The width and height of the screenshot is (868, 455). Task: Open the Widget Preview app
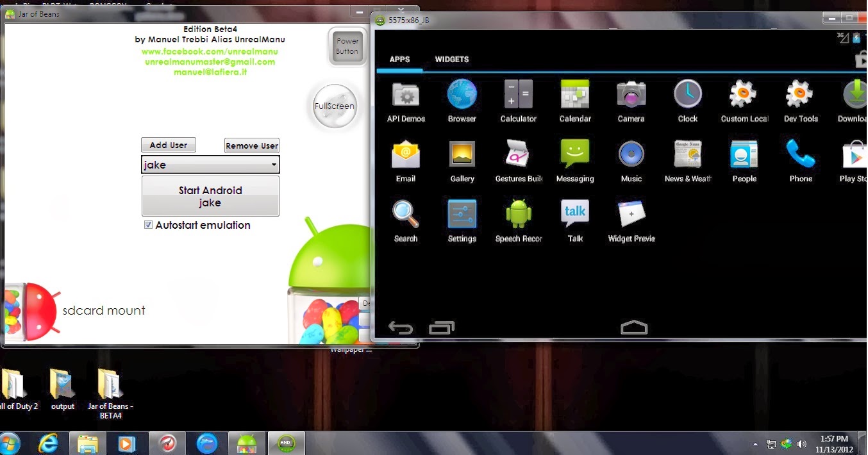(631, 221)
